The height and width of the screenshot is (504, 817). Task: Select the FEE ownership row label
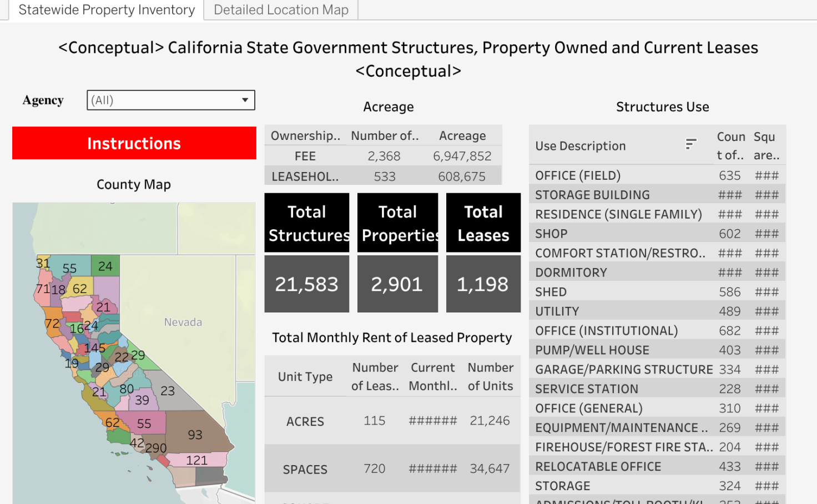(x=305, y=157)
